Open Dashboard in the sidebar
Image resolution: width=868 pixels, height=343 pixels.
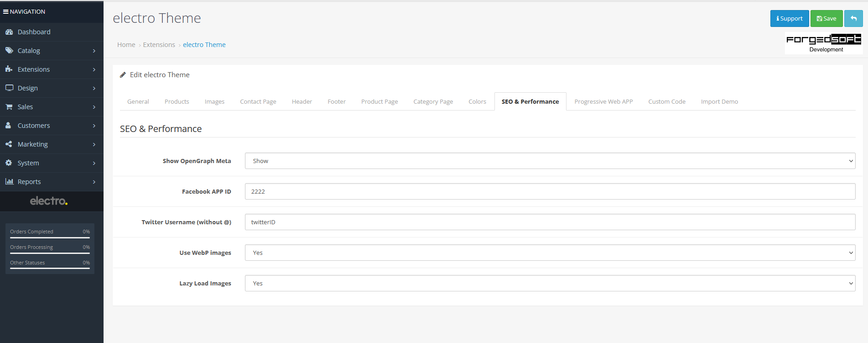tap(52, 32)
